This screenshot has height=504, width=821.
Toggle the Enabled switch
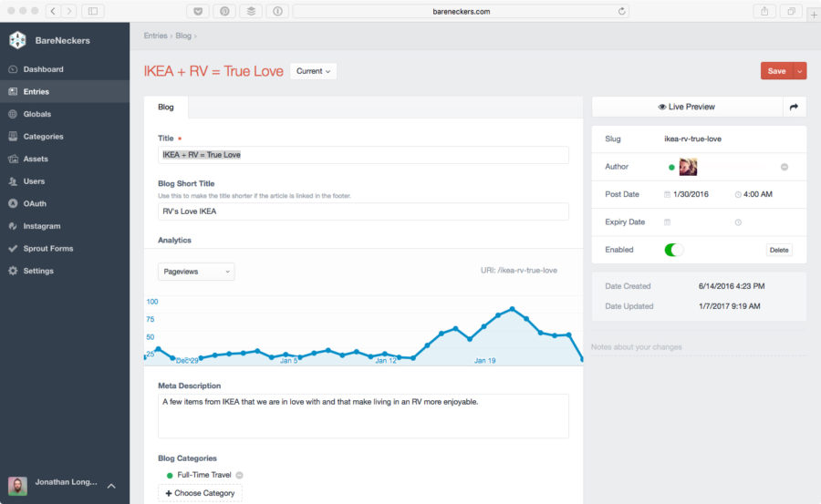pyautogui.click(x=673, y=250)
